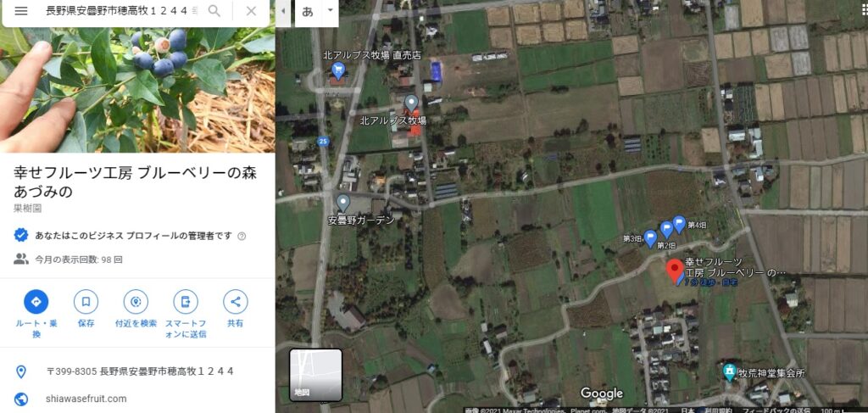Select the 北アルプス牧場 直売店 shop pin
This screenshot has height=413, width=868.
pos(337,70)
